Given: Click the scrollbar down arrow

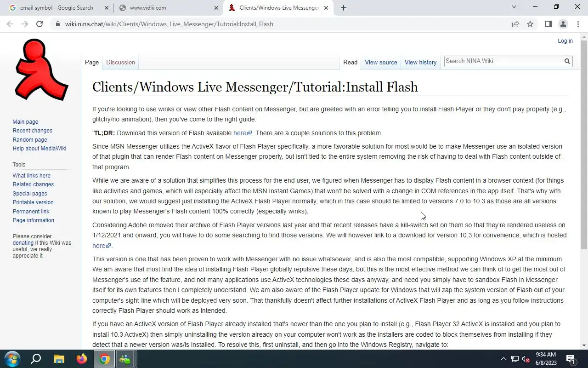Looking at the screenshot, I should [584, 345].
